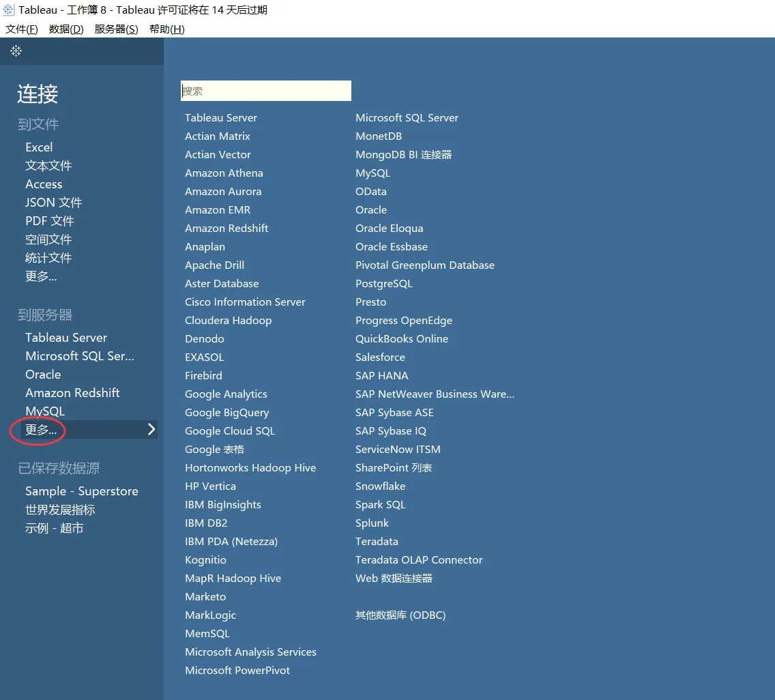Select Google 表格 connector

[x=214, y=450]
